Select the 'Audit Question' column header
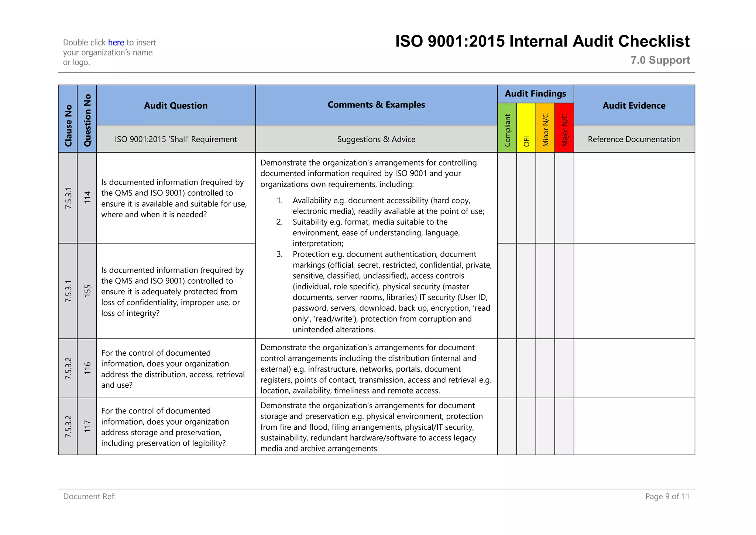756x535 pixels. (x=176, y=105)
